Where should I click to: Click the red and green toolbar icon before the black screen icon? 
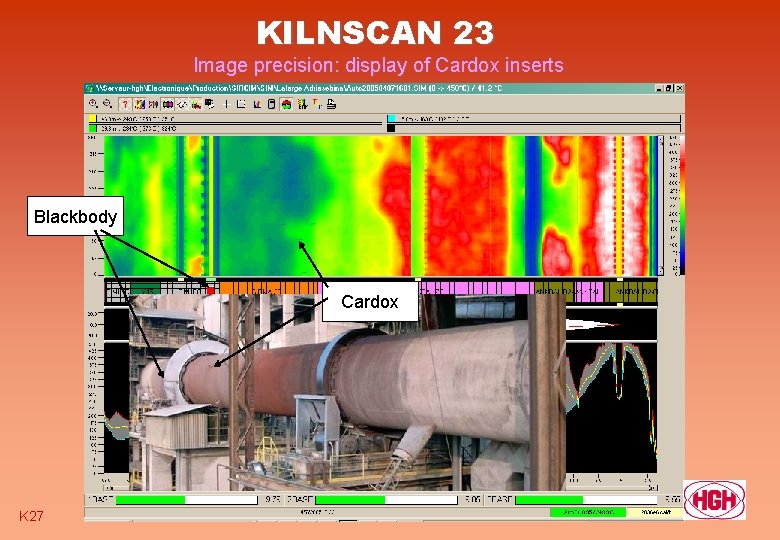pos(195,104)
